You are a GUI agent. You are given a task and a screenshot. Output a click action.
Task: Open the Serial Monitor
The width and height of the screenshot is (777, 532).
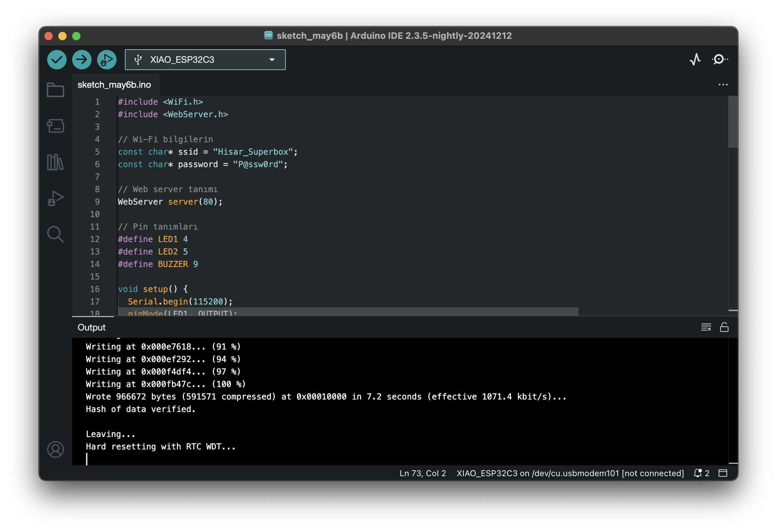720,60
